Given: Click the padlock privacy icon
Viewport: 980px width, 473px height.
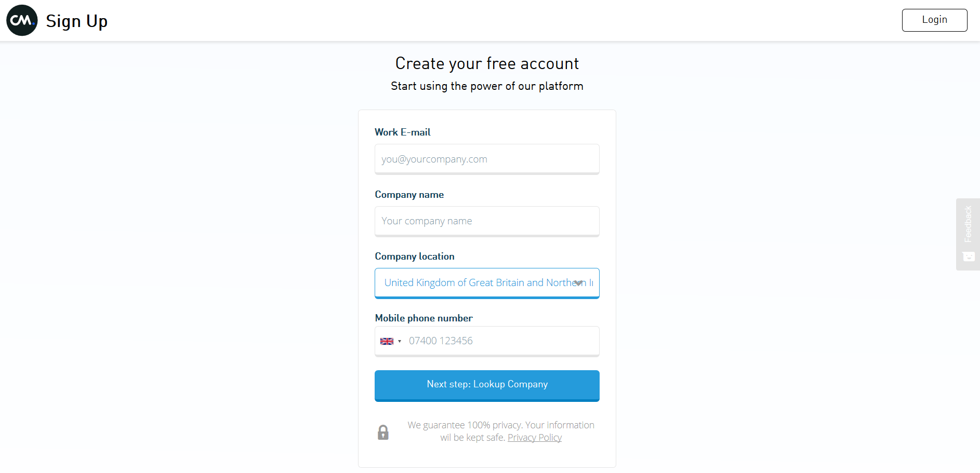Looking at the screenshot, I should (383, 432).
